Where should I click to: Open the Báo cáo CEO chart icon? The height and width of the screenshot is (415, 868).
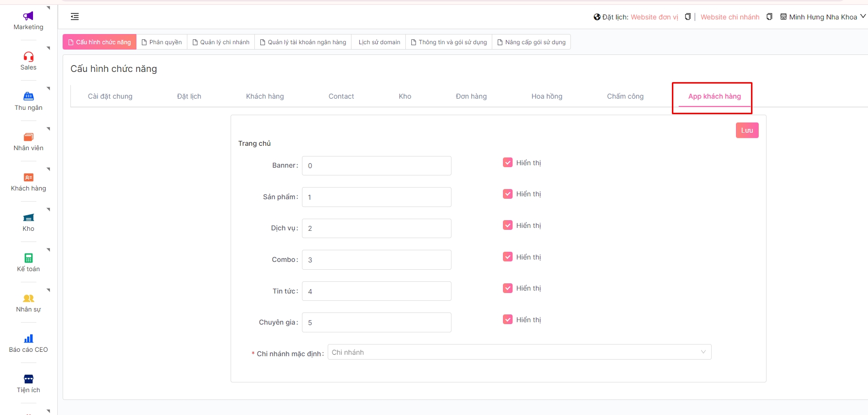pyautogui.click(x=28, y=339)
